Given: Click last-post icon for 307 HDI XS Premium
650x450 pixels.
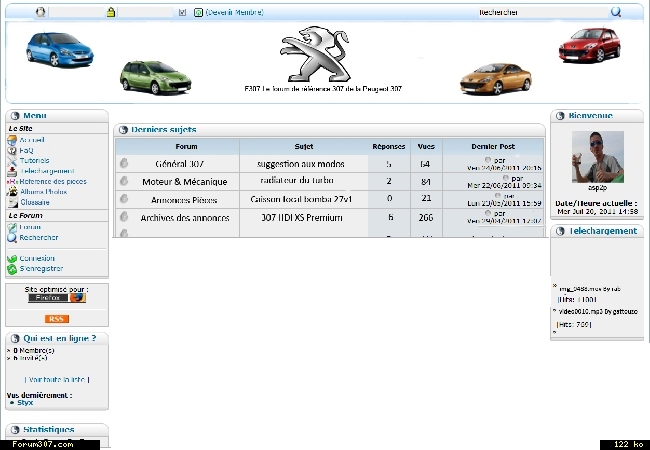Looking at the screenshot, I should click(488, 213).
